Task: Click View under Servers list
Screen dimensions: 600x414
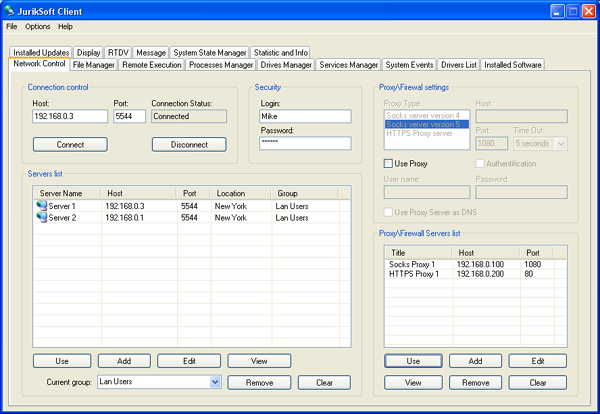Action: (x=259, y=361)
